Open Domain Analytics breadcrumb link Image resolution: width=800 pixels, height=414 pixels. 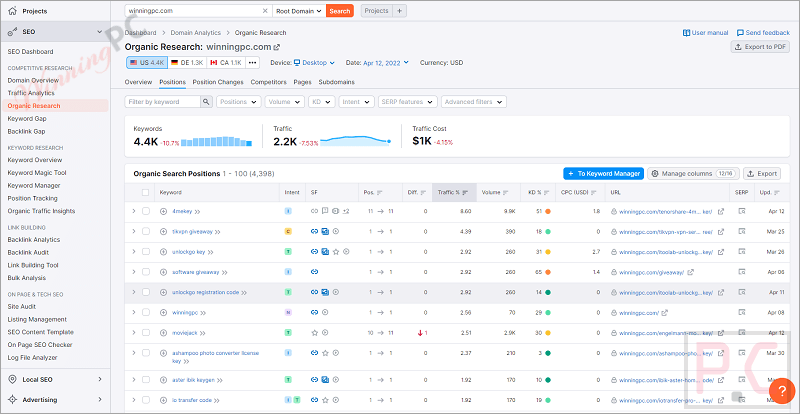(x=195, y=33)
